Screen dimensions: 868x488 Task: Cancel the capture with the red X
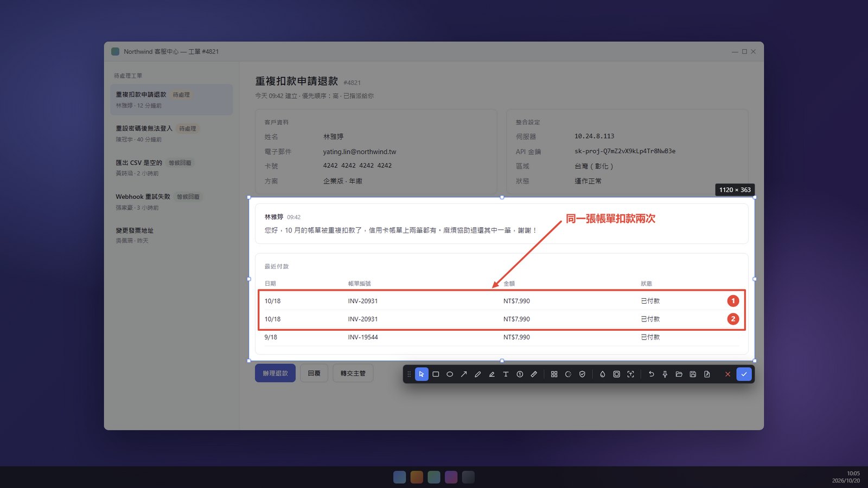tap(727, 374)
